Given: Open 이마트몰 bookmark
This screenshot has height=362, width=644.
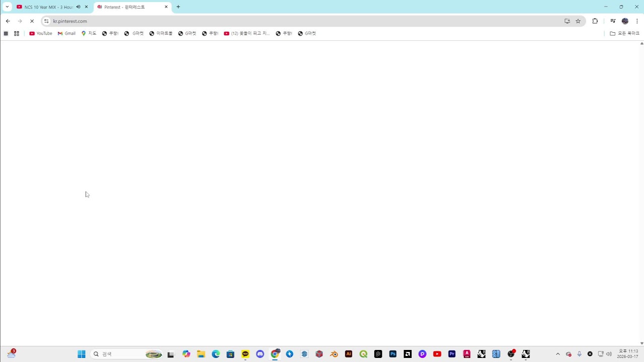Looking at the screenshot, I should [161, 34].
